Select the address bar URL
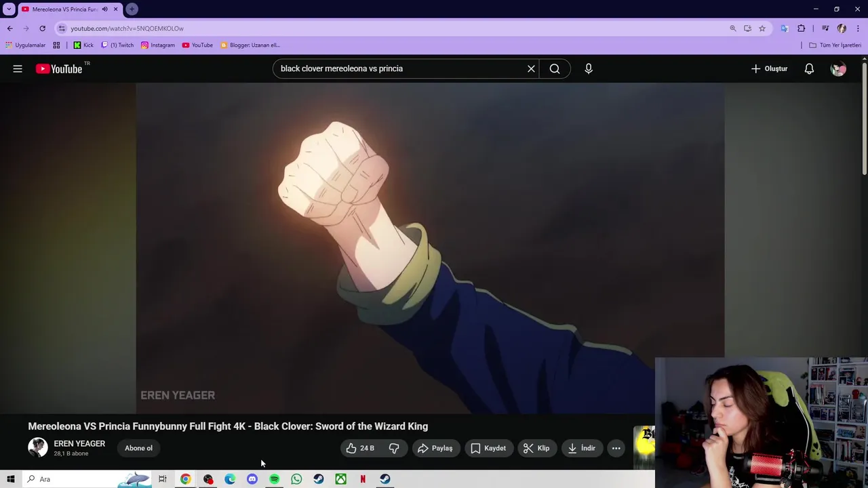The image size is (868, 488). 127,28
